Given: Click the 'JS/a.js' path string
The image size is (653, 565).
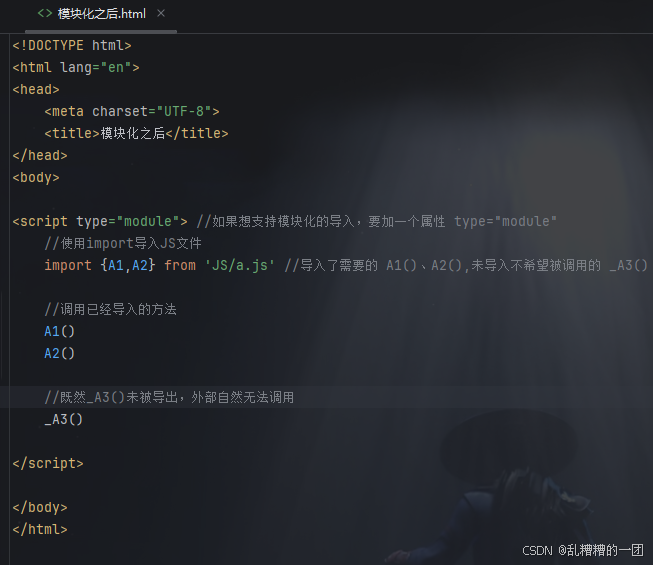Looking at the screenshot, I should pos(239,265).
